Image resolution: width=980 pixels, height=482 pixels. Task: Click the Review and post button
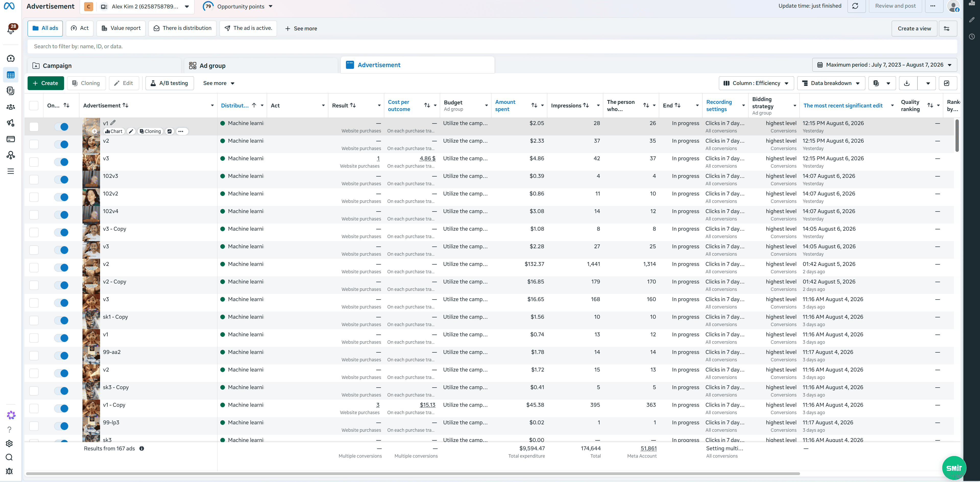click(x=895, y=6)
